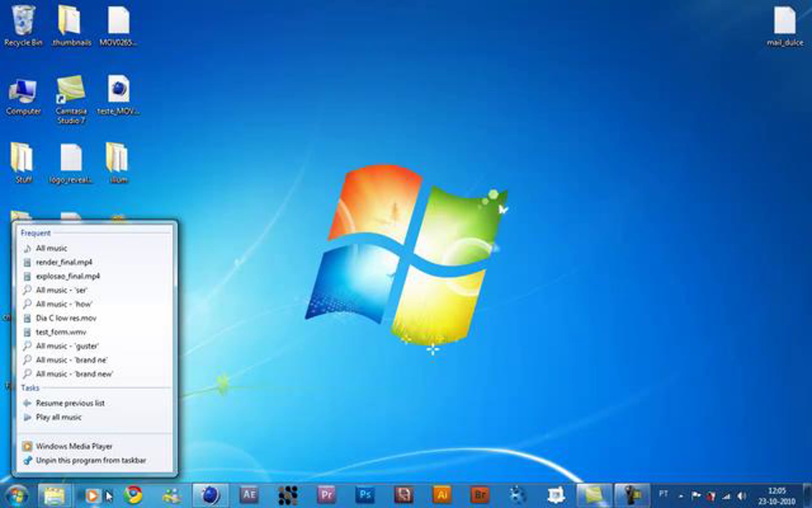Open test_form.wmv from the jump list
812x508 pixels.
coord(95,332)
